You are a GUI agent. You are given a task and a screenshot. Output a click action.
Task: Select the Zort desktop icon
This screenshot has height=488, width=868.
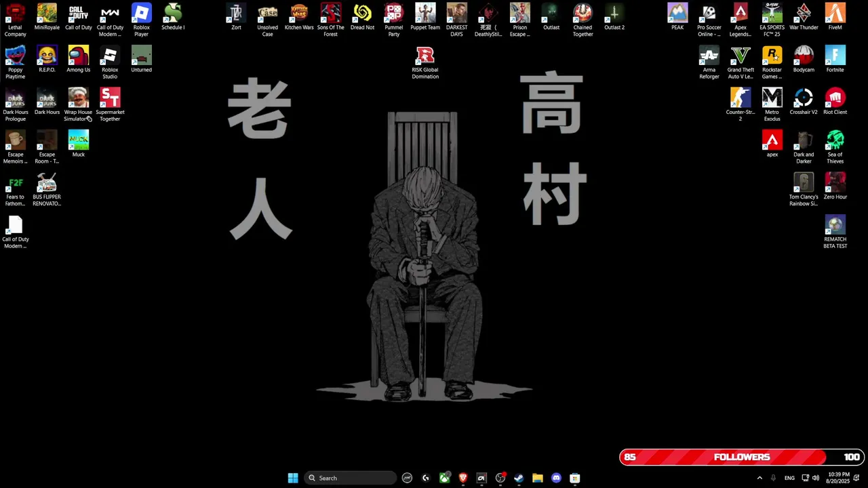(x=236, y=17)
